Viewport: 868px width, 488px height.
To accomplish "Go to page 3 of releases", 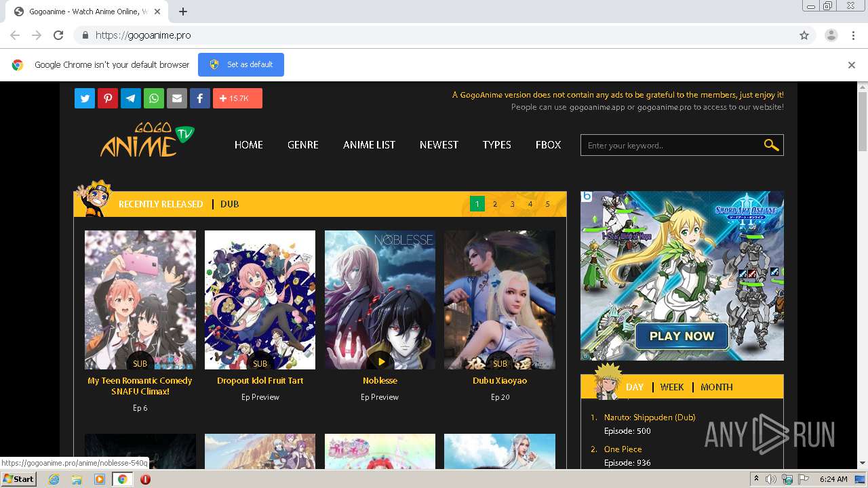I will click(513, 204).
